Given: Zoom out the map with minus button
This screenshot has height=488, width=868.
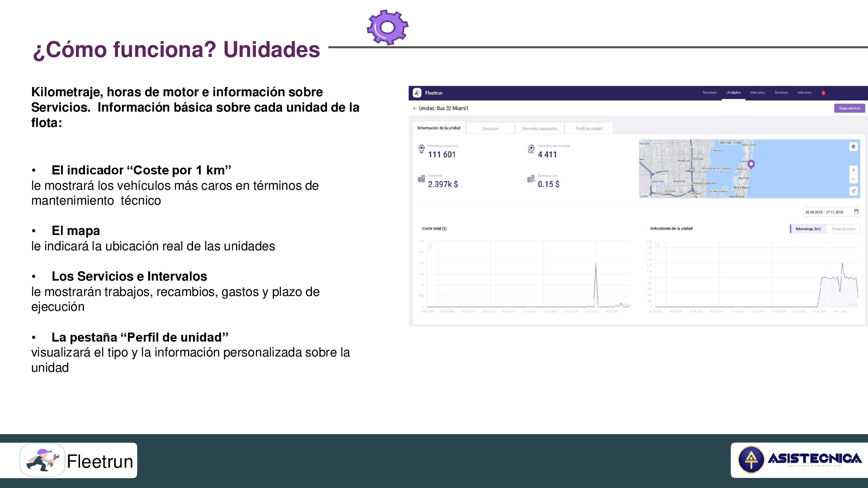Looking at the screenshot, I should coord(853,179).
